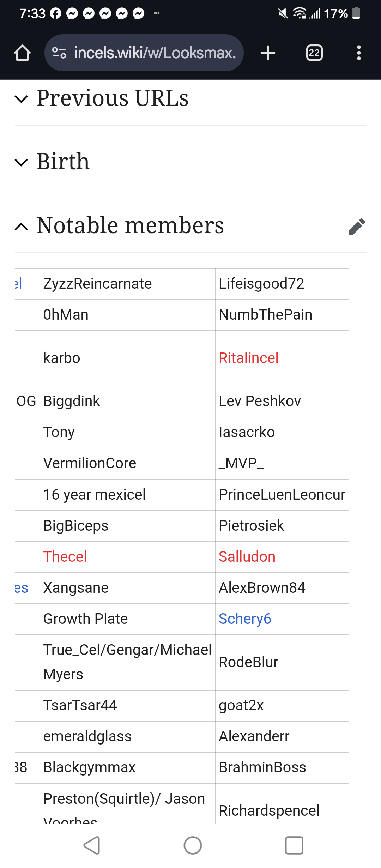This screenshot has height=868, width=381.
Task: Tap the ZyzzReincarnate table cell
Action: (x=97, y=284)
